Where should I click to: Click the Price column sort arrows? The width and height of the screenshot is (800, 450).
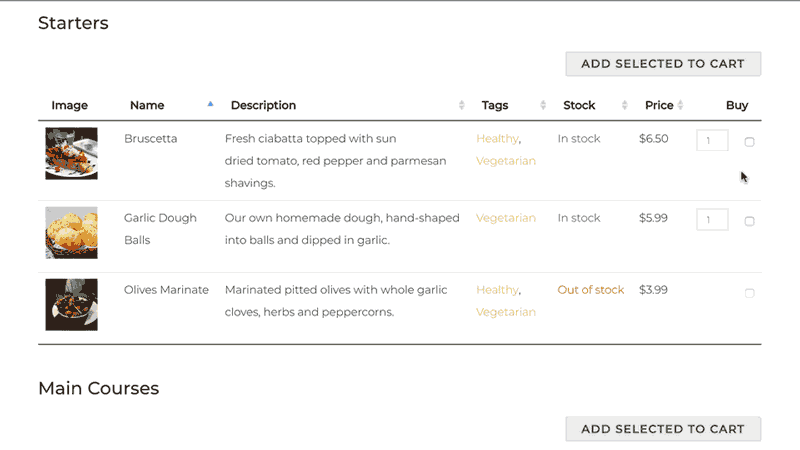click(680, 105)
